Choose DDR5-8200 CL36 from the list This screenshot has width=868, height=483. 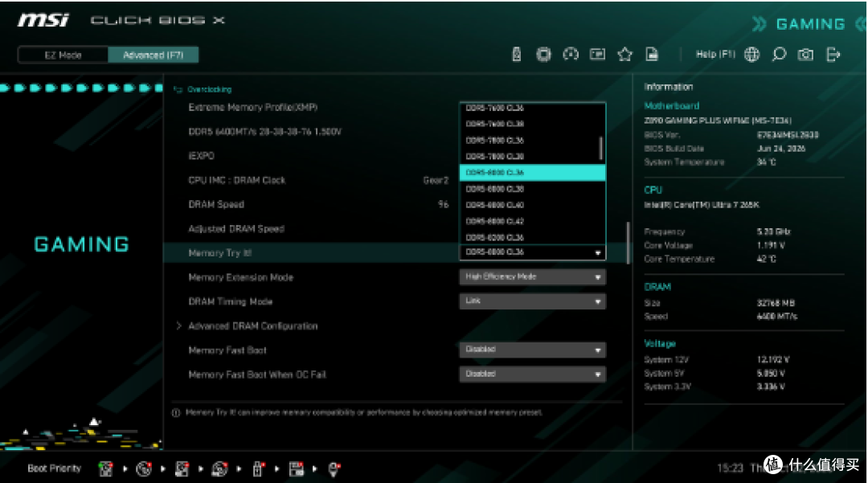(533, 237)
